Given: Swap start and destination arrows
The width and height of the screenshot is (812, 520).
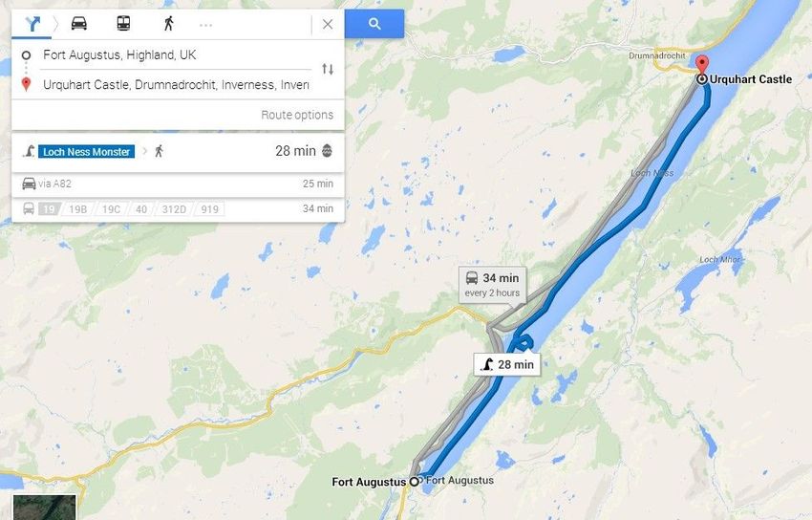Looking at the screenshot, I should pyautogui.click(x=328, y=69).
